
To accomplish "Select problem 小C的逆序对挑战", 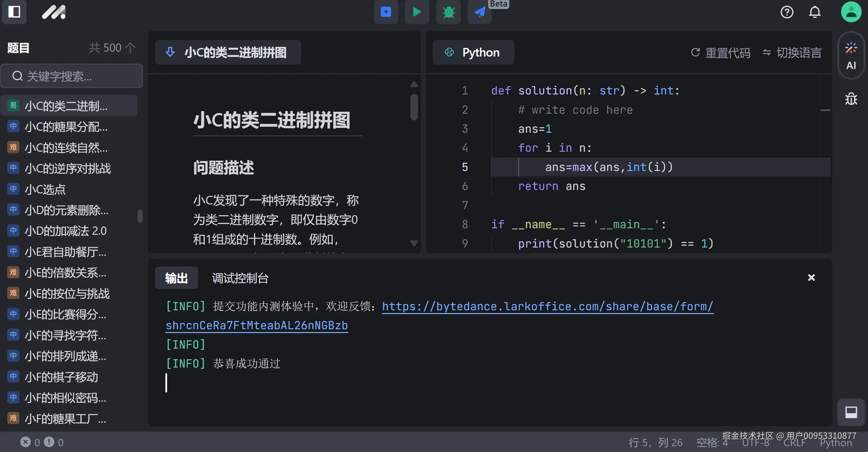I will (x=69, y=168).
